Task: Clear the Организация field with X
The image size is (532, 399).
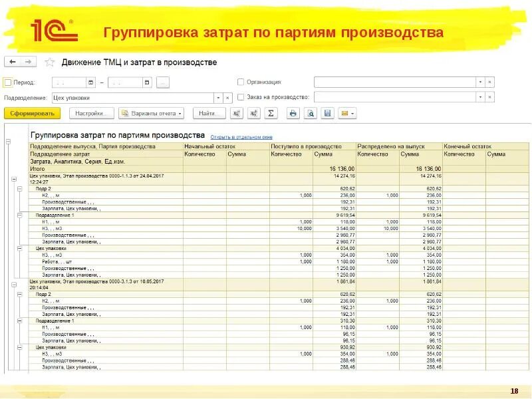Action: (489, 82)
